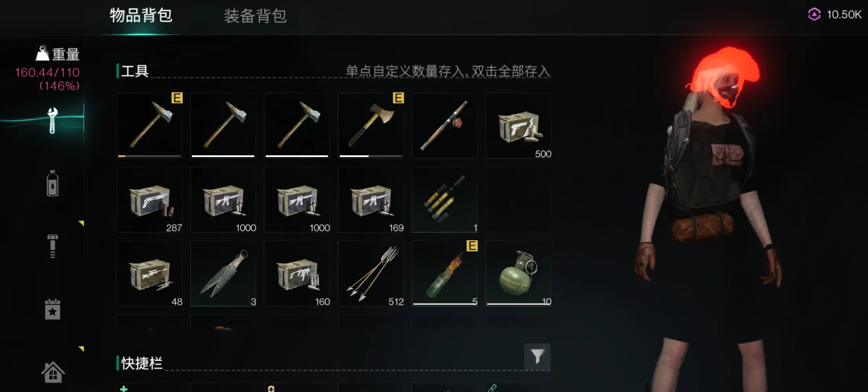
Task: Click the 重量 weight indicator
Action: click(57, 54)
